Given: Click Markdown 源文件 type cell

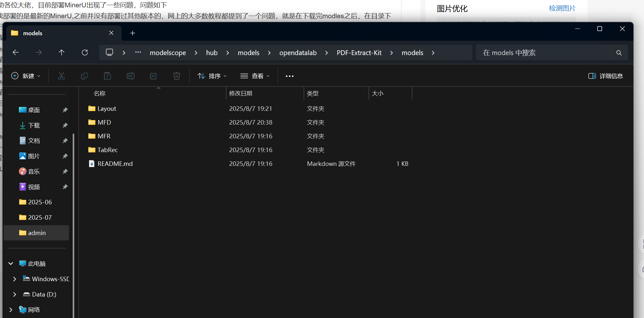Looking at the screenshot, I should (x=331, y=164).
